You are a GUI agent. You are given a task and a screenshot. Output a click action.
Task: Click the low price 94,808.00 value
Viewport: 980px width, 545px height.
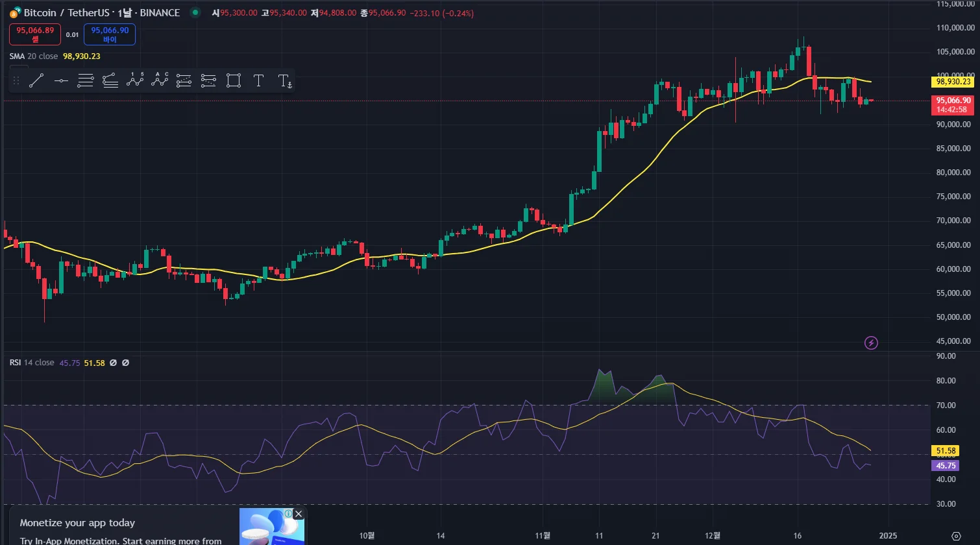(337, 13)
